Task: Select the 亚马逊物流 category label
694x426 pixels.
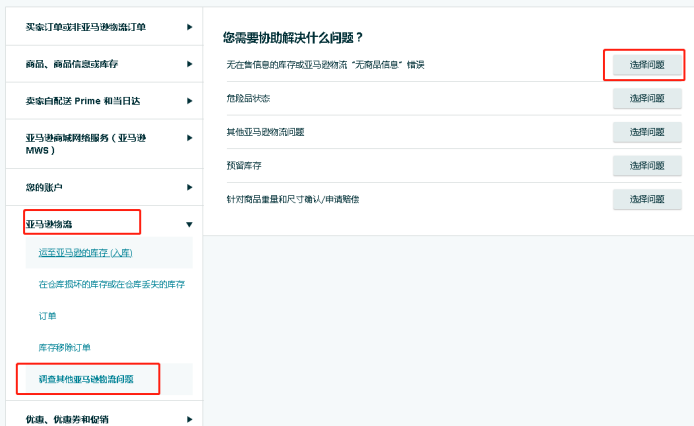Action: click(x=49, y=224)
